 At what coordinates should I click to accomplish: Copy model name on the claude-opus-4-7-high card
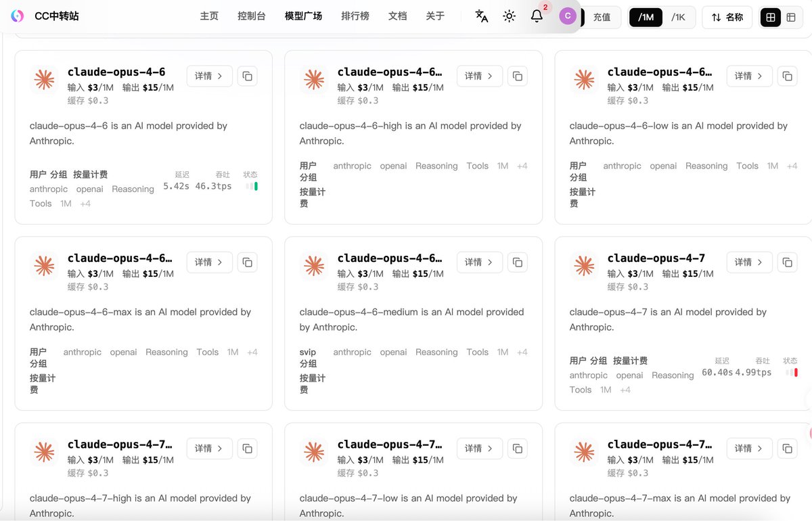(x=248, y=448)
